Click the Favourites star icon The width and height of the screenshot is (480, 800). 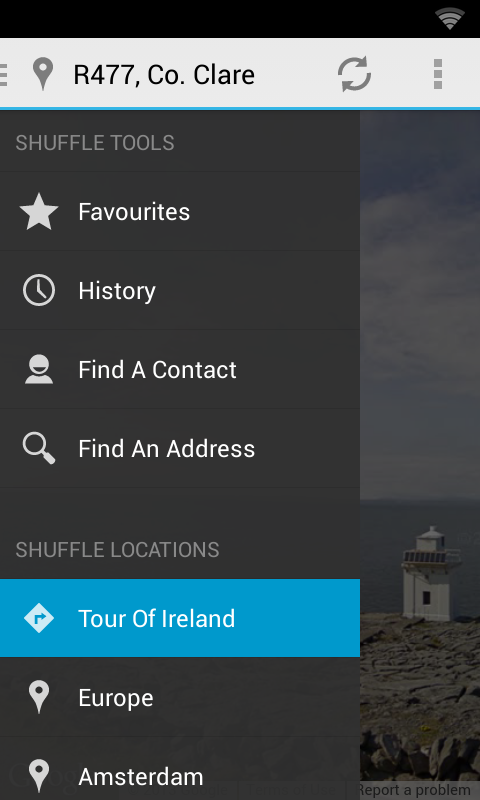[x=39, y=211]
